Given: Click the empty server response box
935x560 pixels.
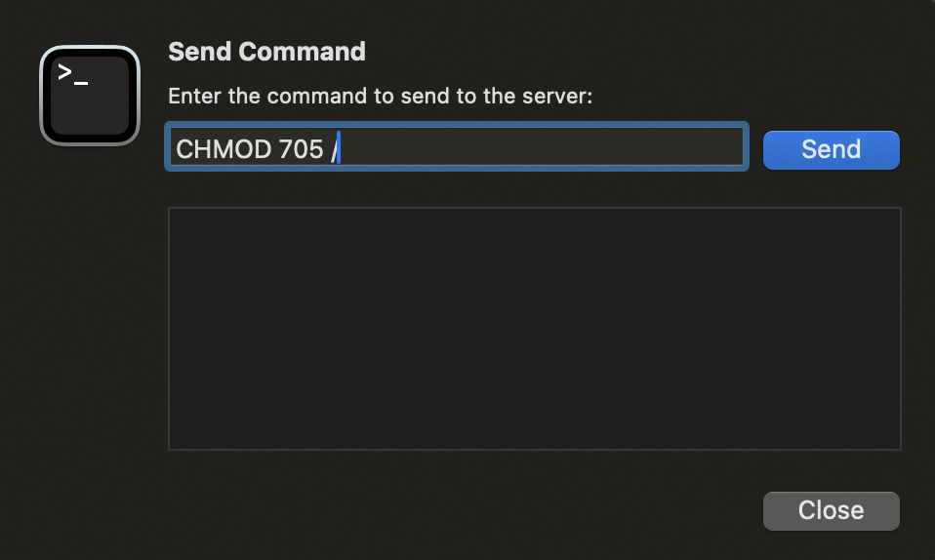Looking at the screenshot, I should [534, 328].
